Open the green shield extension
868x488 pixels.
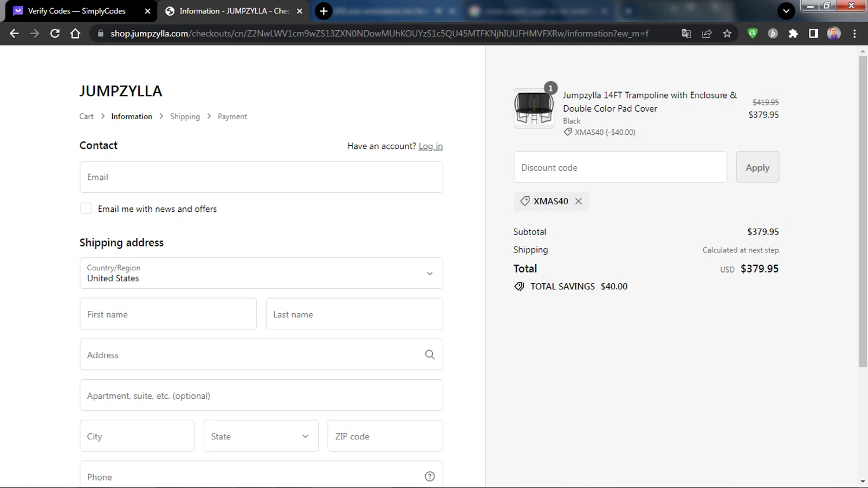click(x=752, y=34)
